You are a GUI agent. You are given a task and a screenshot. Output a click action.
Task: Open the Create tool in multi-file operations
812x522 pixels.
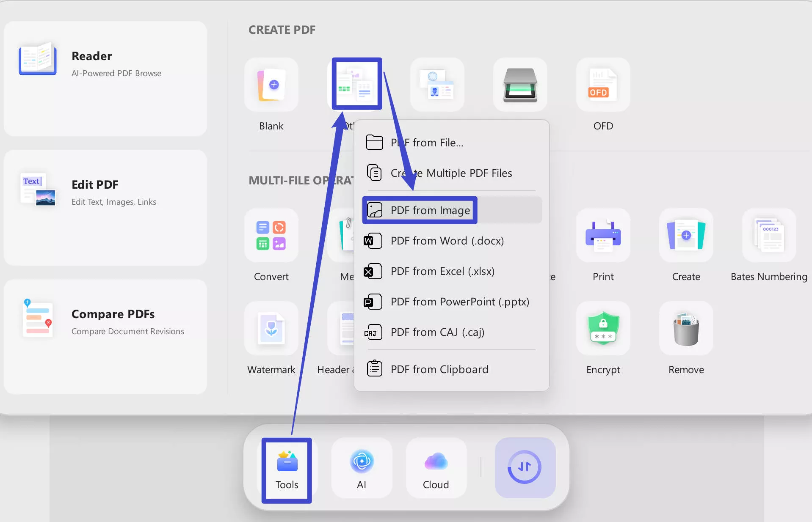tap(685, 236)
